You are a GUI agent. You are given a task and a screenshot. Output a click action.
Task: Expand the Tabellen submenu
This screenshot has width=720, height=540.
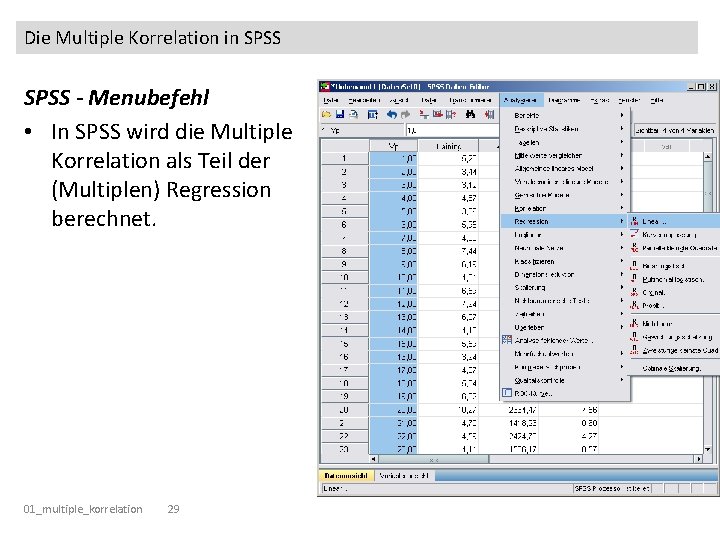(565, 142)
